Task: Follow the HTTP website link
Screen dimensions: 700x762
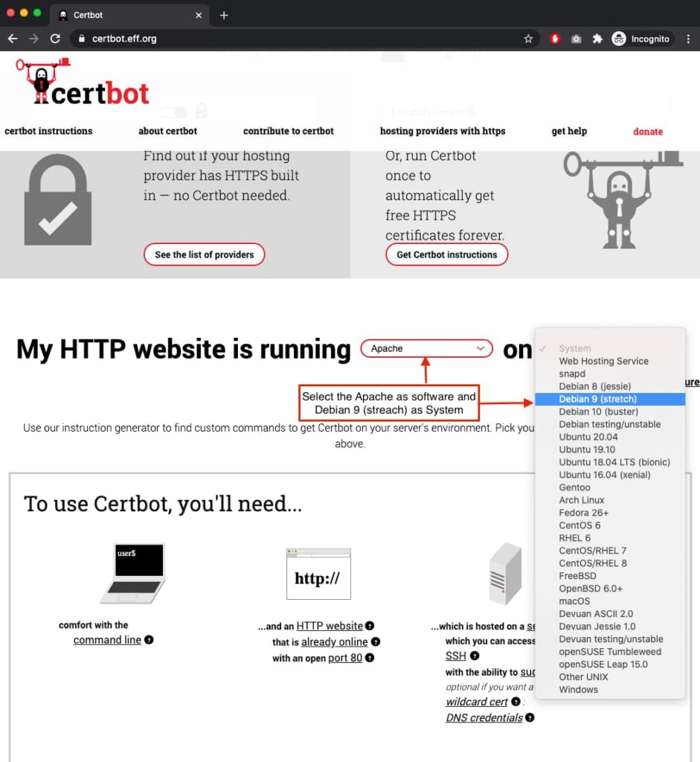Action: [330, 626]
